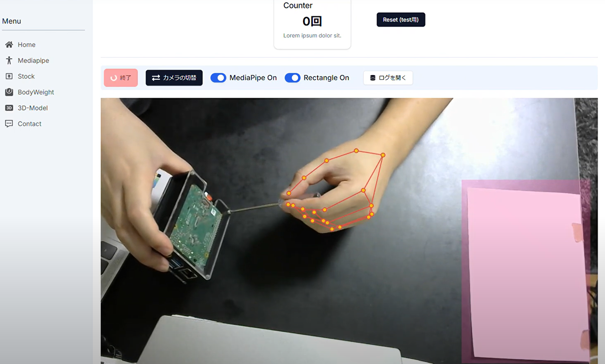Click the 終了 stop button
The height and width of the screenshot is (364, 605).
click(122, 77)
